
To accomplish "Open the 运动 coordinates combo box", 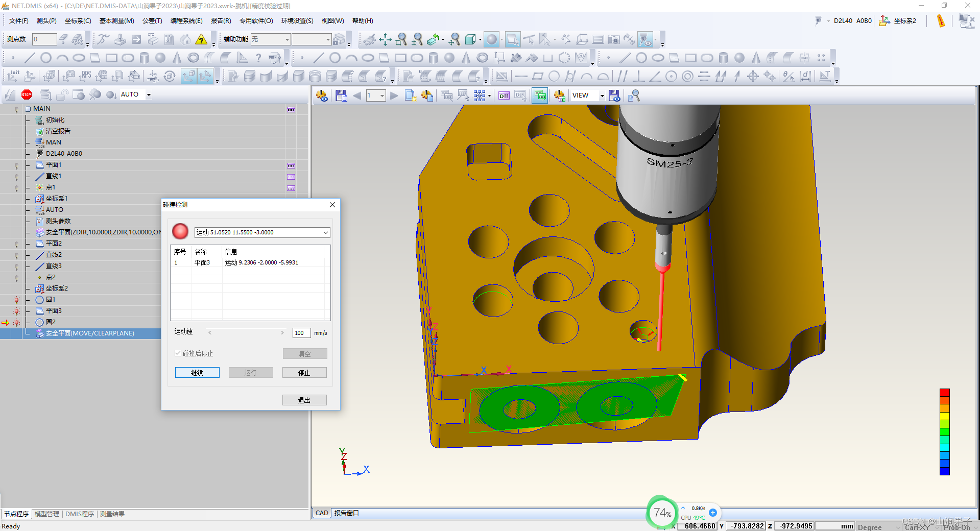I will pos(325,232).
